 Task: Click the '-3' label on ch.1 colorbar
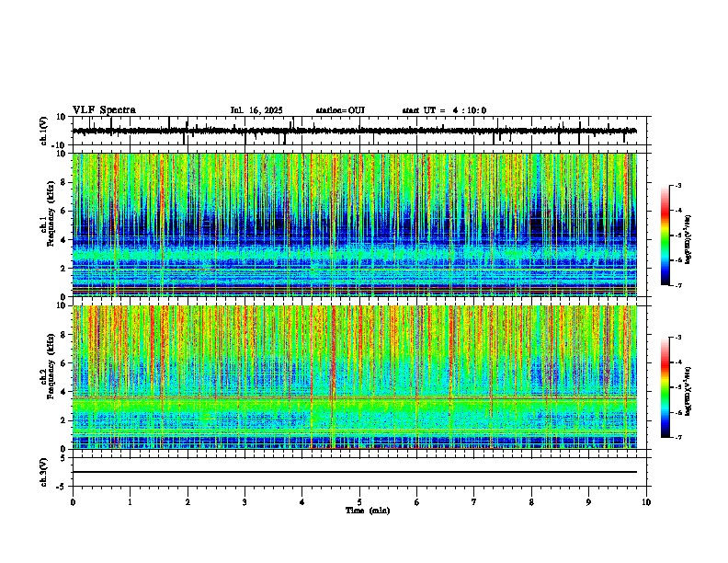(x=677, y=185)
